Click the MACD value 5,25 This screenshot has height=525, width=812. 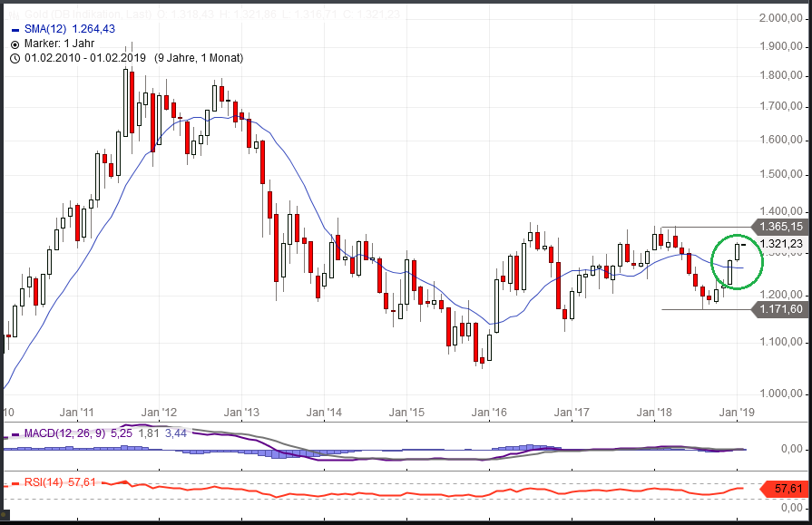point(122,433)
